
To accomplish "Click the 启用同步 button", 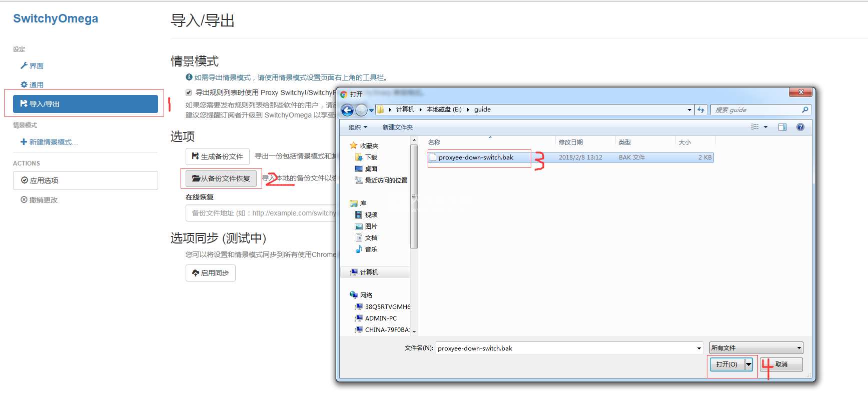I will [211, 273].
